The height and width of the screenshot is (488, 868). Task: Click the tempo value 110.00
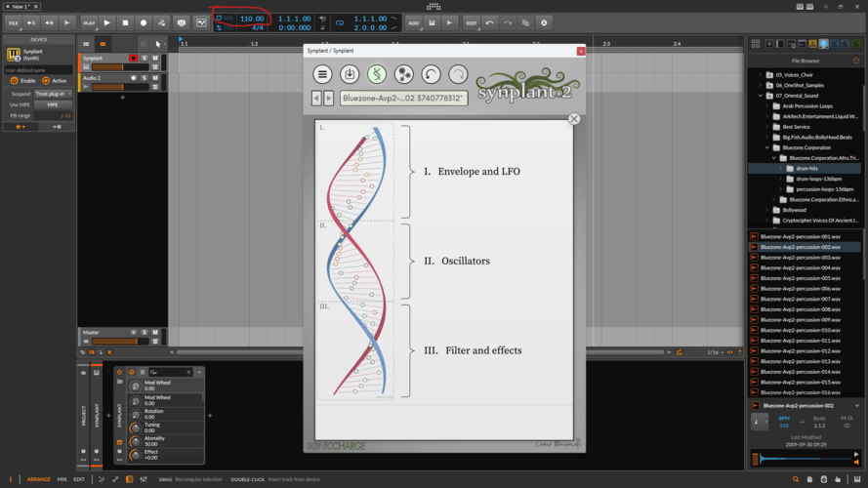coord(252,19)
